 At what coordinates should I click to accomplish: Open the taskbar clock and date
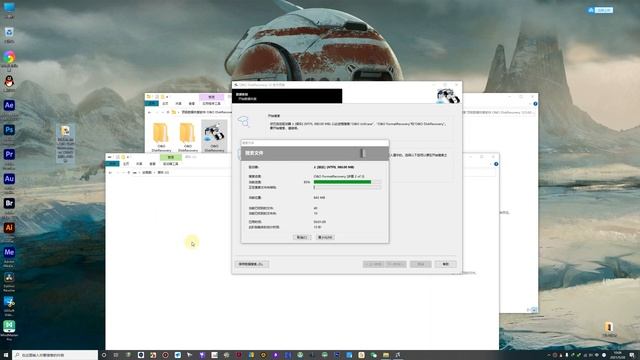point(618,355)
